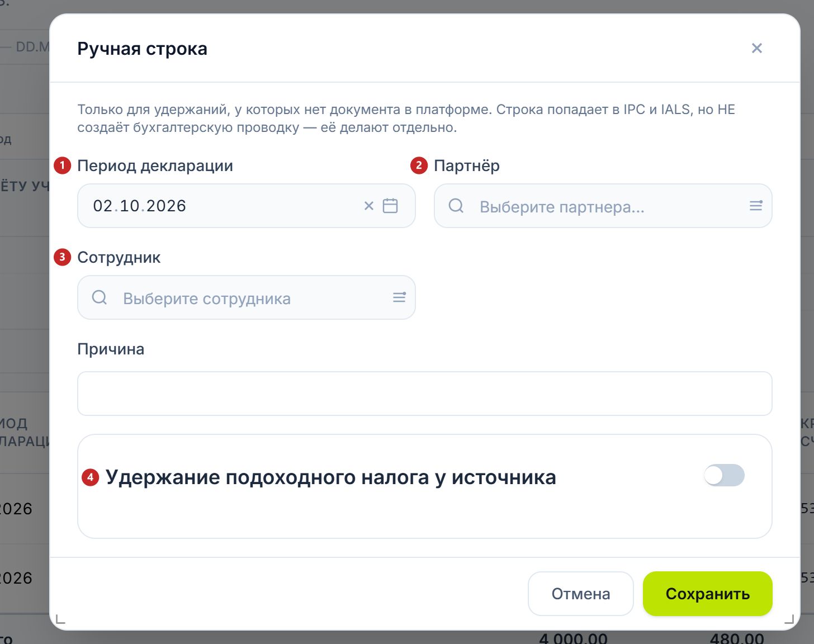
Task: Click the employee search magnifier icon
Action: pyautogui.click(x=100, y=297)
